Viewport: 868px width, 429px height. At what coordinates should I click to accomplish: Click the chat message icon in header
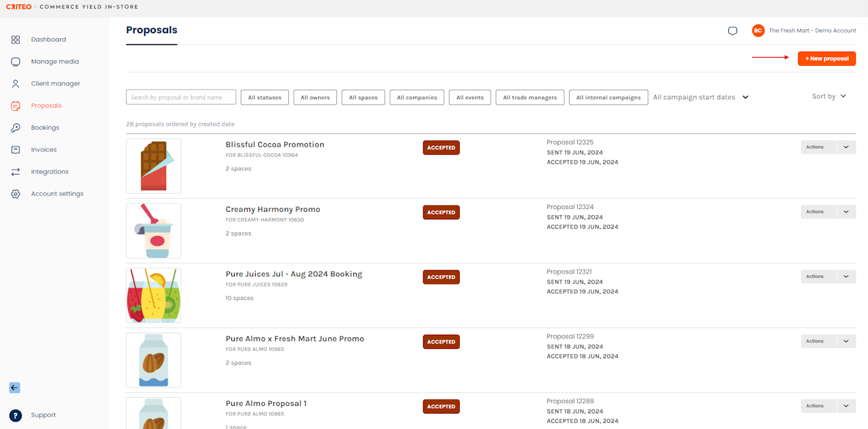(732, 31)
